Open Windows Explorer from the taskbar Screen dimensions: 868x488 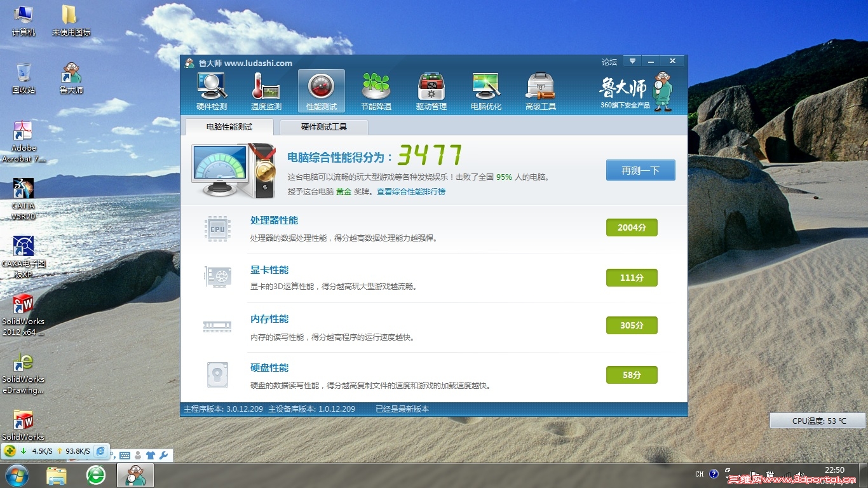pyautogui.click(x=57, y=475)
